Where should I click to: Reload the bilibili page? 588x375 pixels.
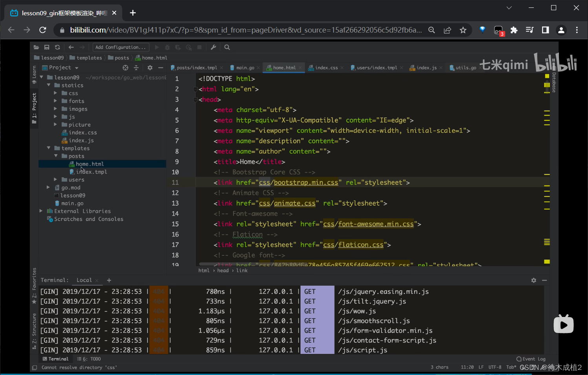tap(43, 30)
